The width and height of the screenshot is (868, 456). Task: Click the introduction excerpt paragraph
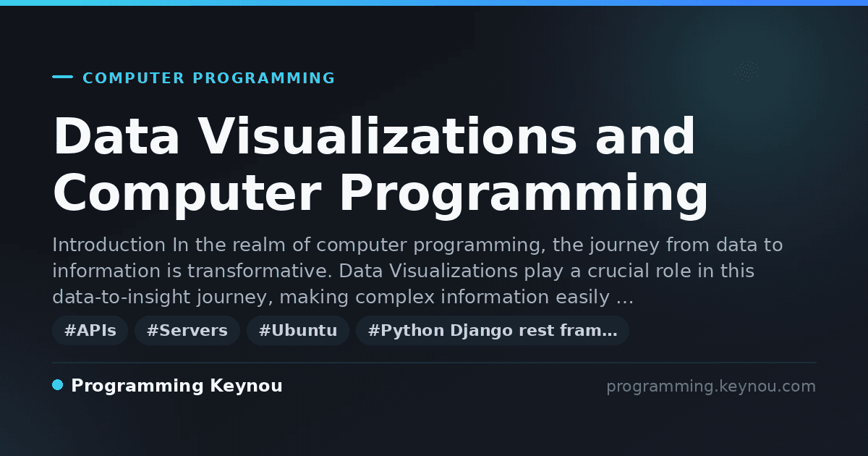click(417, 271)
